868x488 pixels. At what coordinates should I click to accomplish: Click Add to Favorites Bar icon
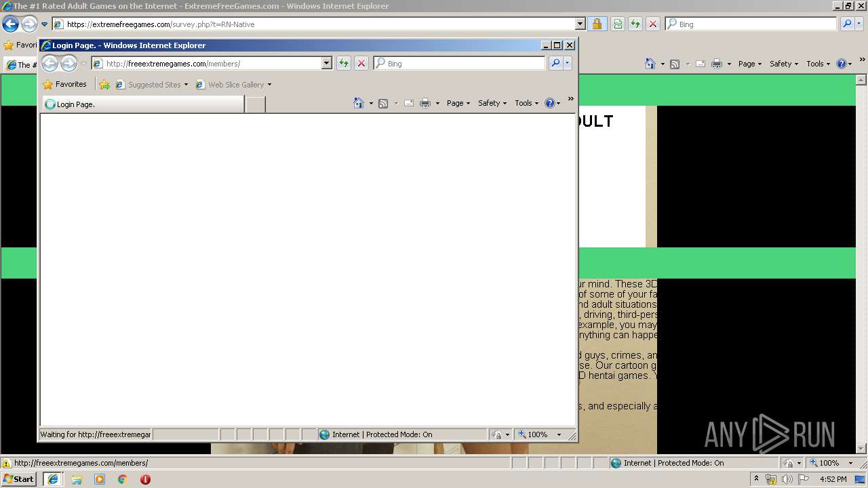pyautogui.click(x=104, y=85)
